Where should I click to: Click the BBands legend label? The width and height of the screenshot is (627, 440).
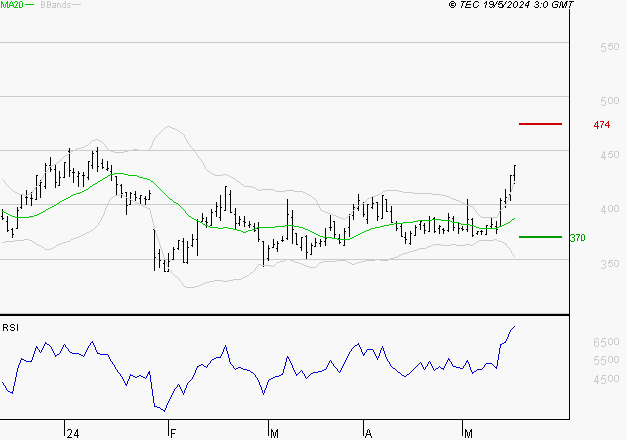(56, 5)
